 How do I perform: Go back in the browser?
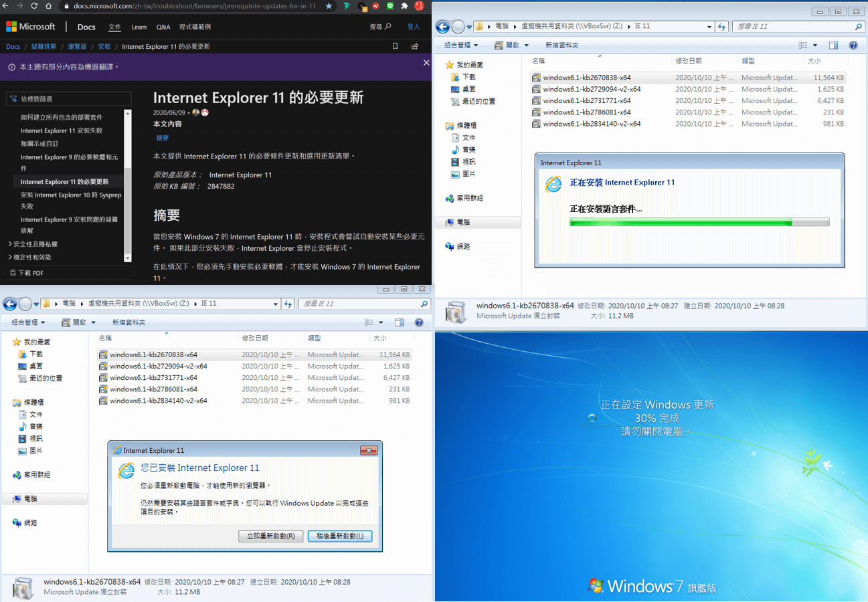click(5, 6)
